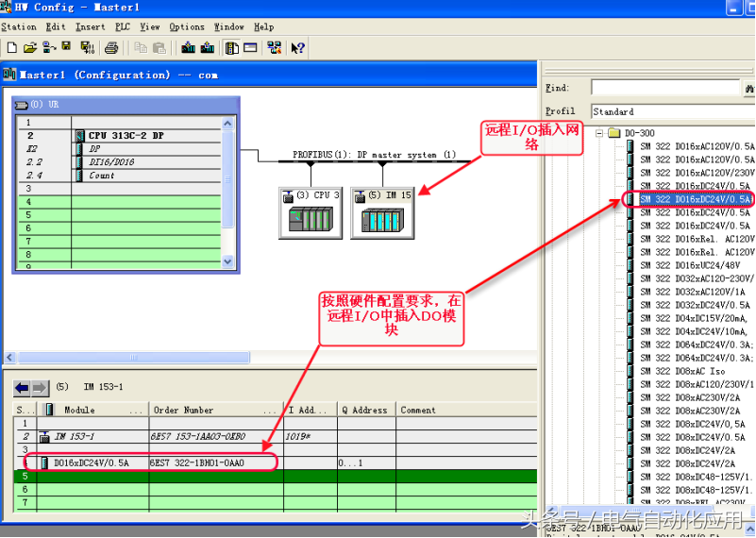
Task: Click the Download to Module toolbar icon
Action: 188,47
